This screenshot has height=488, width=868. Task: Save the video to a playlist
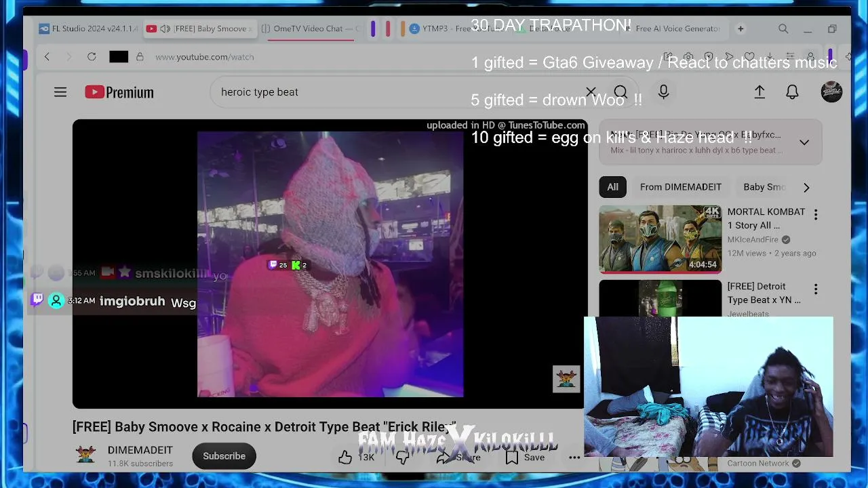525,457
